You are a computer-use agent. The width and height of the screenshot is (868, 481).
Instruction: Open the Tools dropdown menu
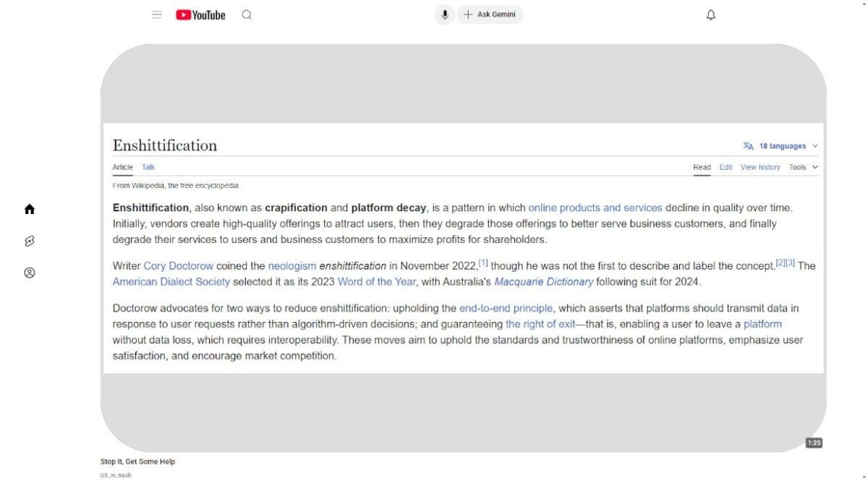pyautogui.click(x=803, y=167)
